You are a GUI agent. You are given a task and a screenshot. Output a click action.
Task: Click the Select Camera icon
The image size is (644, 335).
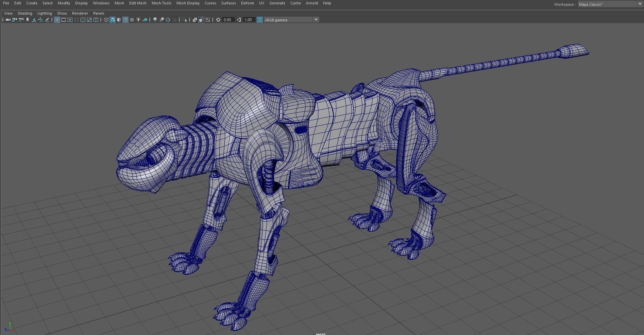tap(8, 20)
